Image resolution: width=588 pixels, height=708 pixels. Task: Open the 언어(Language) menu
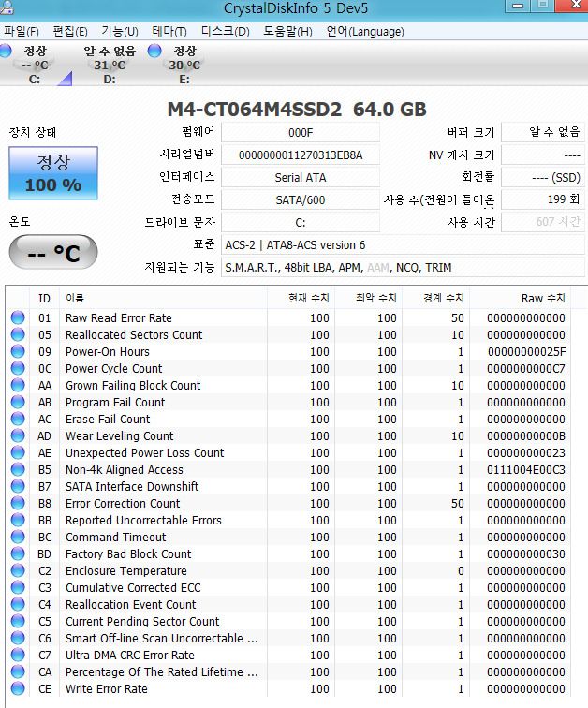pos(365,31)
